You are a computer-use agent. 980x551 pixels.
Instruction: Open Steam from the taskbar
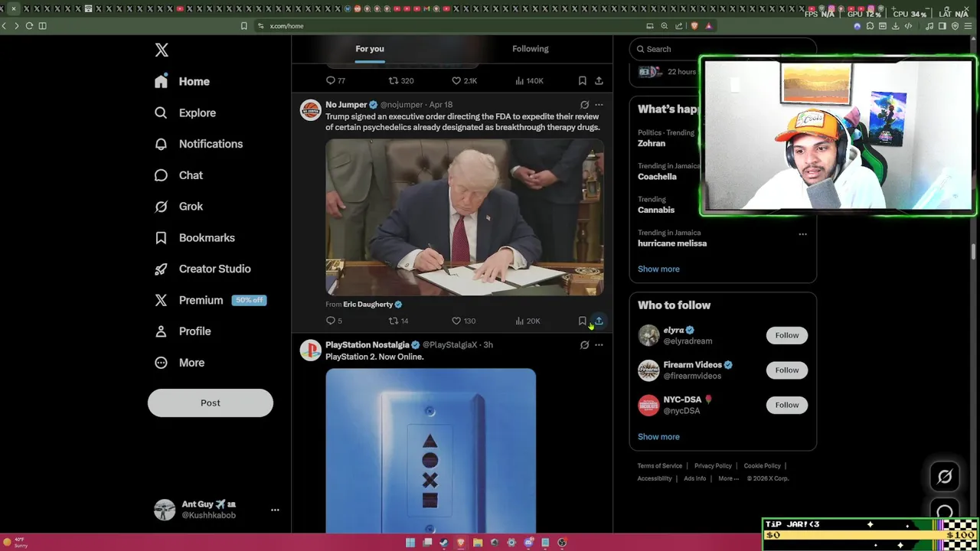coord(444,543)
